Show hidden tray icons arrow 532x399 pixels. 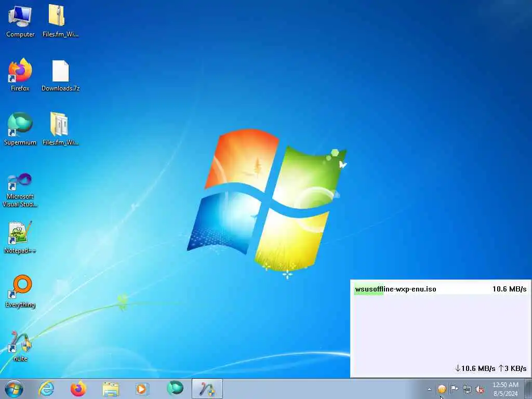click(430, 389)
